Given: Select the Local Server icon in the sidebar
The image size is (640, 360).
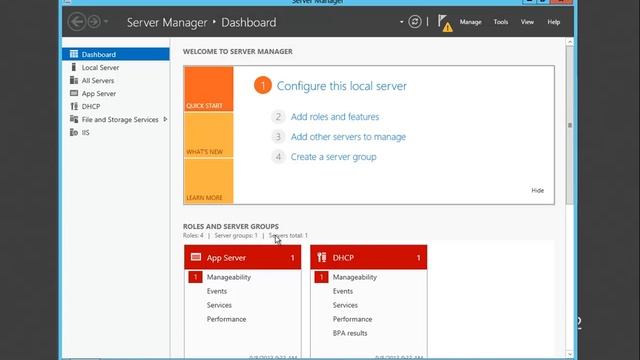Looking at the screenshot, I should (x=74, y=67).
